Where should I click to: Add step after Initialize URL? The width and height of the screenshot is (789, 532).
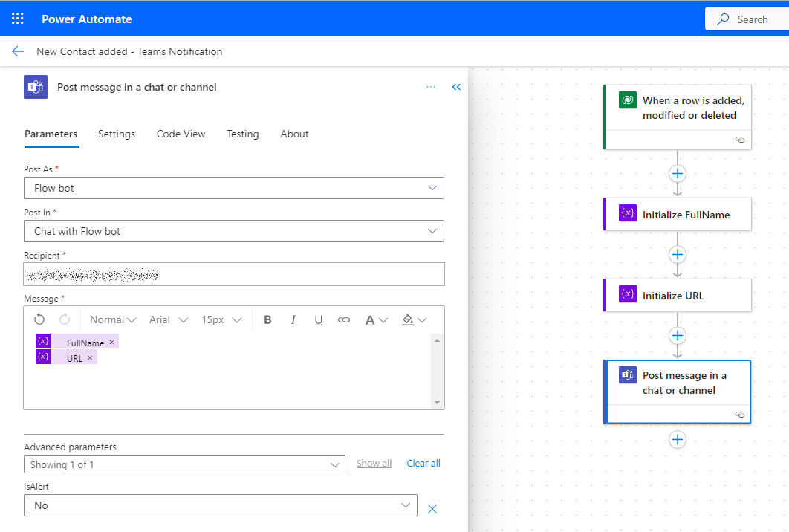(x=678, y=336)
